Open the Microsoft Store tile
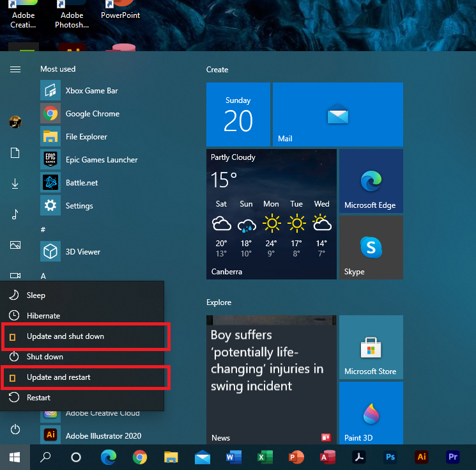The width and height of the screenshot is (476, 470). tap(371, 347)
